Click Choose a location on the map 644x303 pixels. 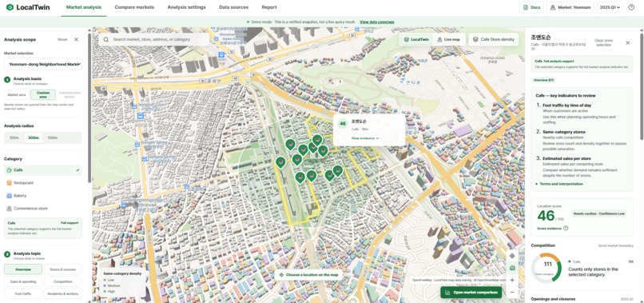pos(308,275)
